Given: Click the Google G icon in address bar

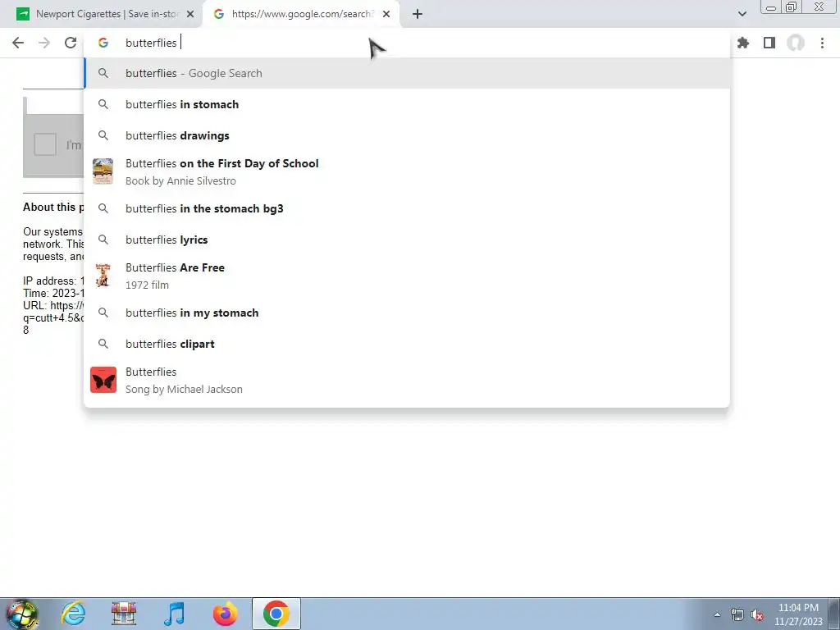Looking at the screenshot, I should coord(103,43).
